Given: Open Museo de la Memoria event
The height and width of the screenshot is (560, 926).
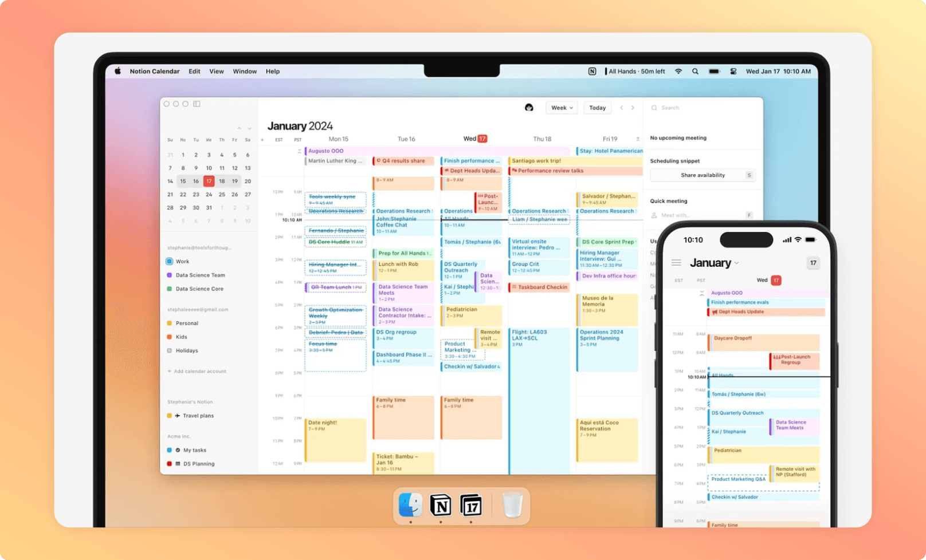Looking at the screenshot, I should point(607,310).
